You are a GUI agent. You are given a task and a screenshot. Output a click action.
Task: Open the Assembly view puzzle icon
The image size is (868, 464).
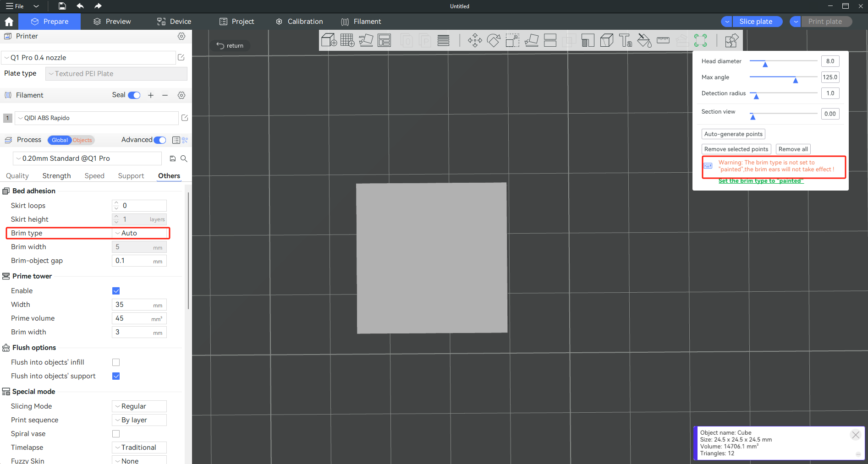tap(731, 41)
